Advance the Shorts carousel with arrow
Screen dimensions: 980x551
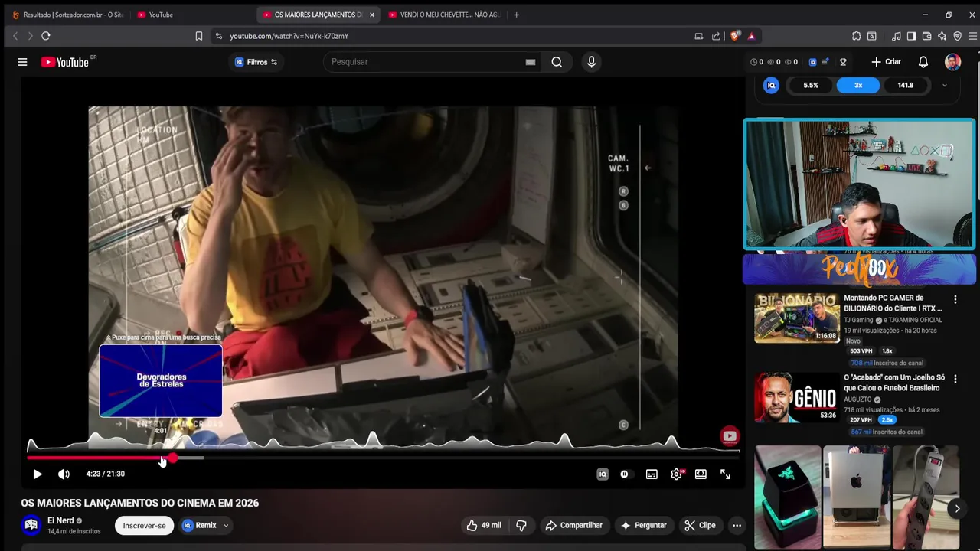point(957,508)
